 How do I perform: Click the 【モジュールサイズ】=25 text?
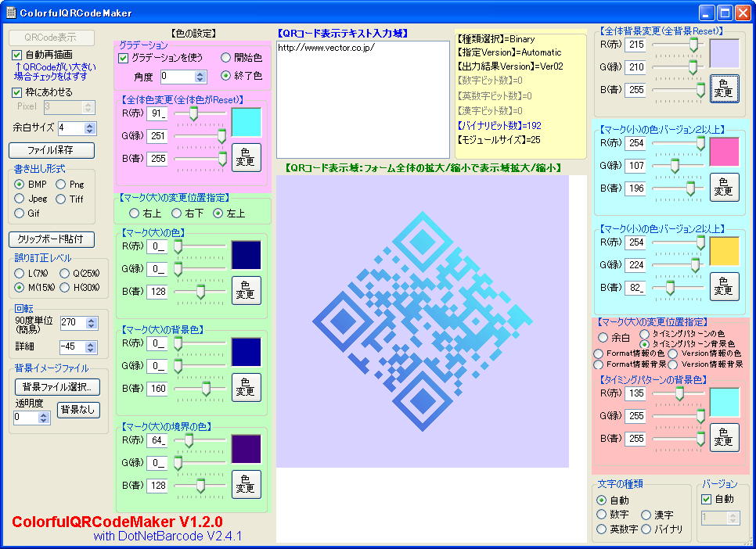tap(499, 140)
